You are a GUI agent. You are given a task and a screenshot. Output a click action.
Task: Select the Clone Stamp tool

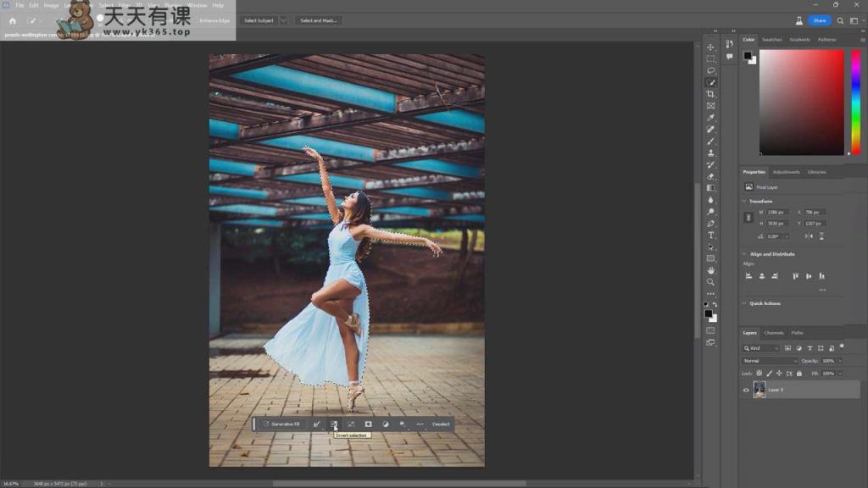tap(711, 152)
